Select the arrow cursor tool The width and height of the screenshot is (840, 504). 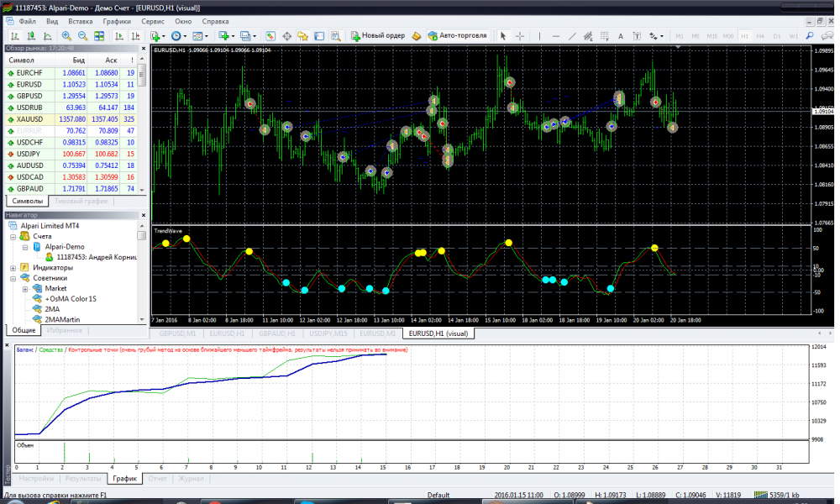pyautogui.click(x=503, y=36)
